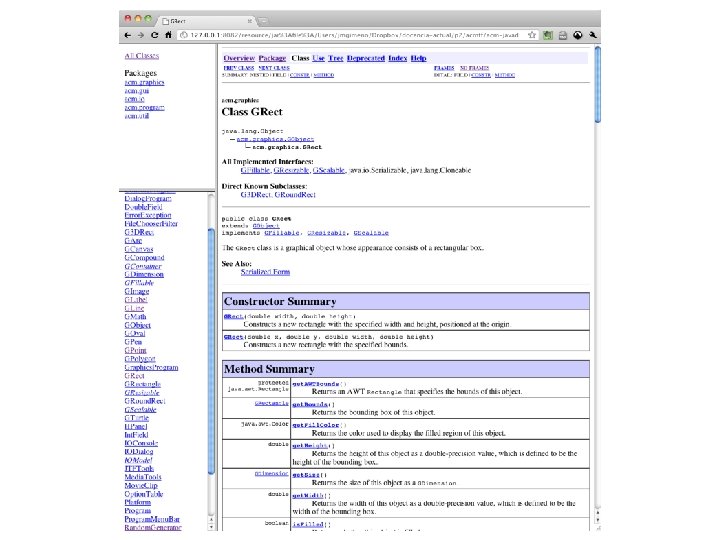The width and height of the screenshot is (720, 540).
Task: Reload the page with the refresh icon
Action: pos(155,35)
